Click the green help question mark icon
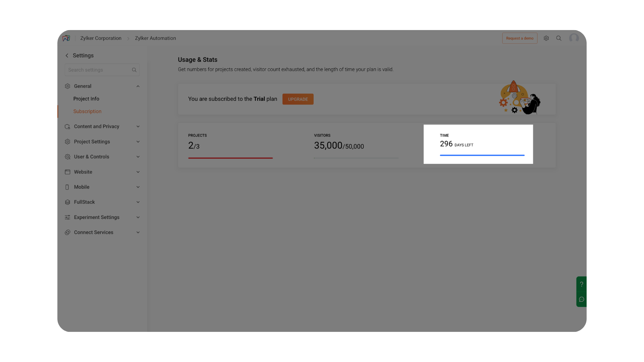Image resolution: width=644 pixels, height=362 pixels. 582,284
